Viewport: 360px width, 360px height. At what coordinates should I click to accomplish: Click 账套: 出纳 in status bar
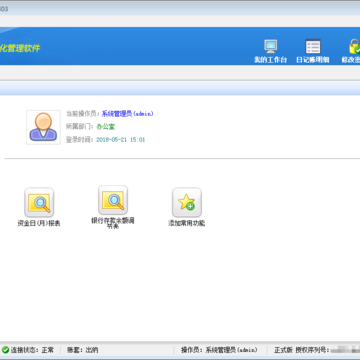pyautogui.click(x=82, y=350)
